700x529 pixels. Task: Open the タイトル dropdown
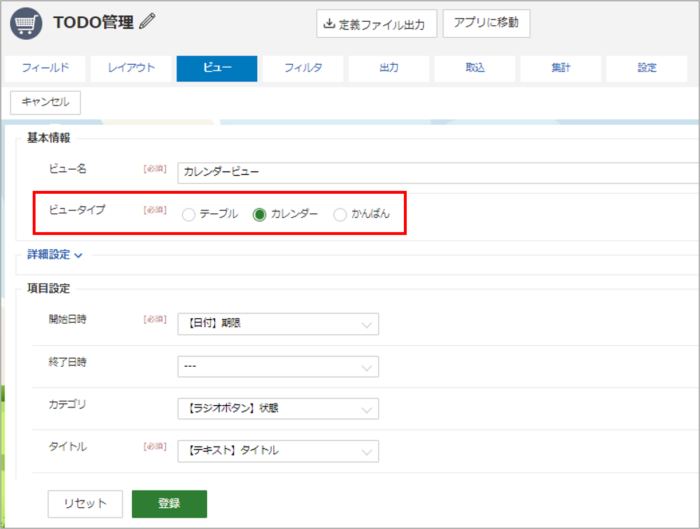pos(278,451)
